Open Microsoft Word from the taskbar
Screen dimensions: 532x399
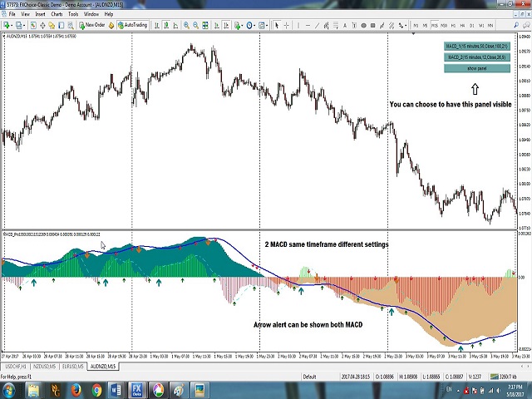tap(116, 390)
